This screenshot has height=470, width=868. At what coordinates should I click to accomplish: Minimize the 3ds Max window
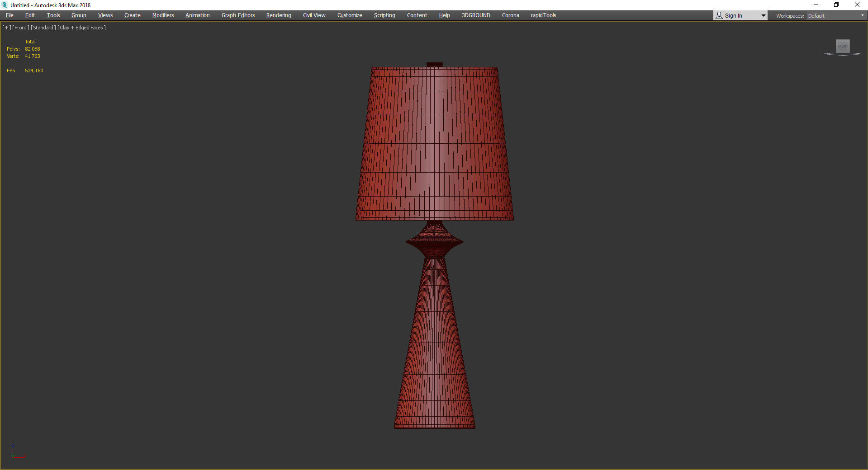tap(816, 5)
